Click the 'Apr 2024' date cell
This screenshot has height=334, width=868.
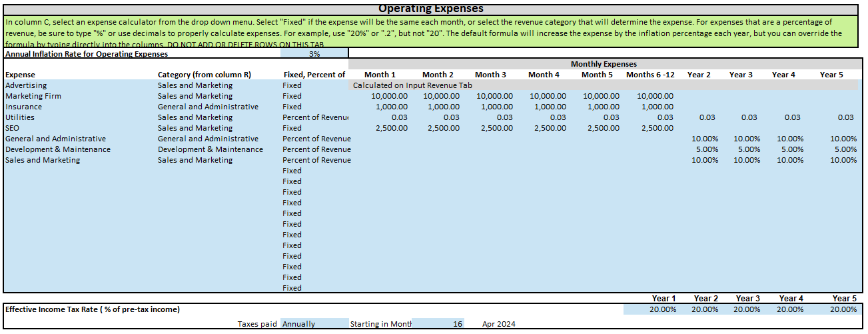(498, 324)
